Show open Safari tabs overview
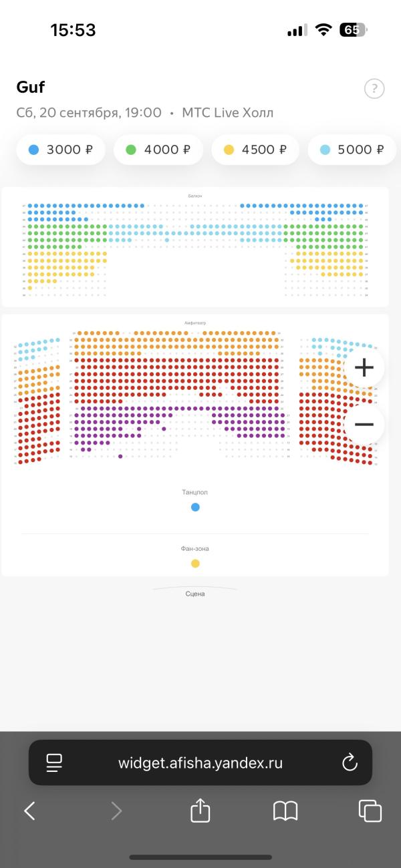The width and height of the screenshot is (401, 868). click(370, 811)
